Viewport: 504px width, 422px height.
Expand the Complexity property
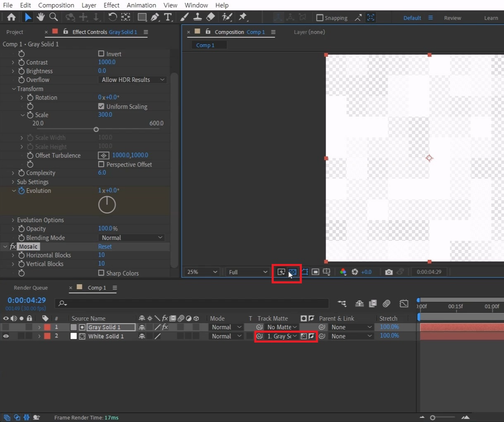coord(13,173)
